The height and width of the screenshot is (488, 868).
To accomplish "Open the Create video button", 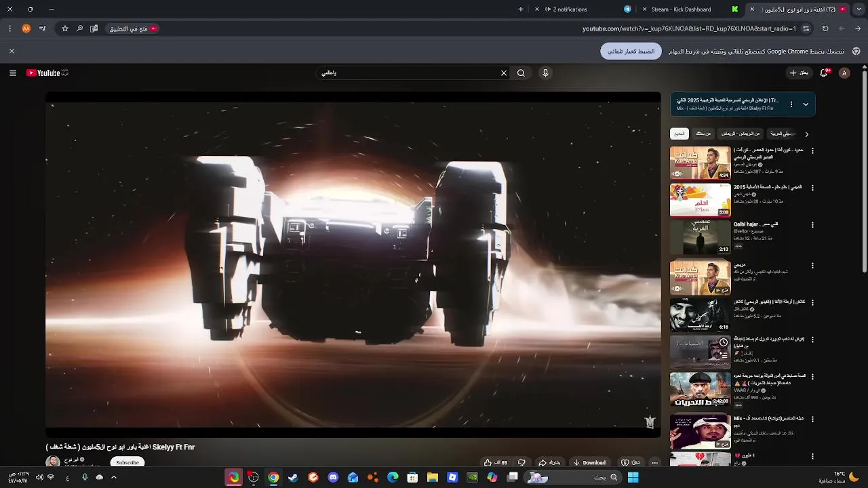I will 799,73.
